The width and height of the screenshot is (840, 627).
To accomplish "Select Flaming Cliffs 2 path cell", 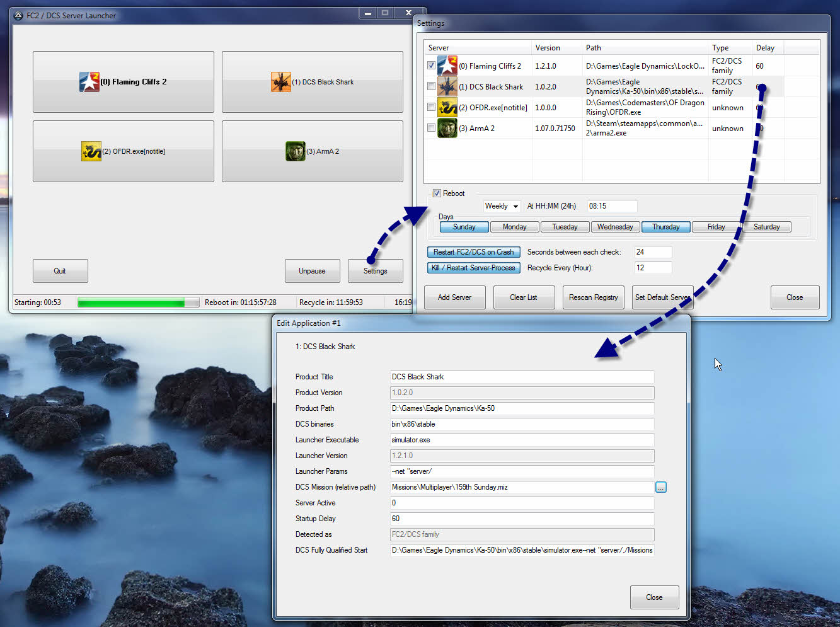I will tap(645, 66).
